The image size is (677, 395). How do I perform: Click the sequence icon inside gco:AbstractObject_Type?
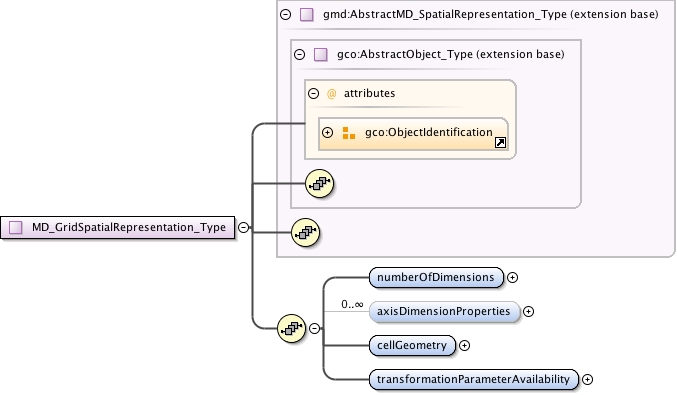pos(320,183)
